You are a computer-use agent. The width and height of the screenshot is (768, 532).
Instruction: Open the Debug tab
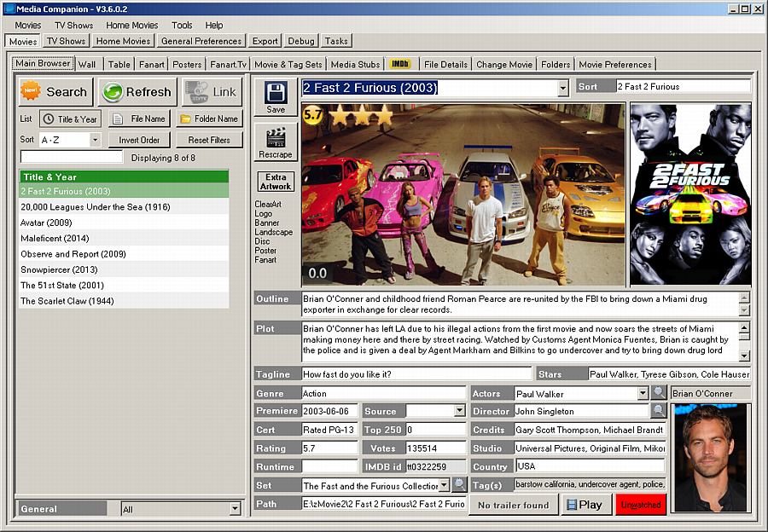click(x=301, y=41)
